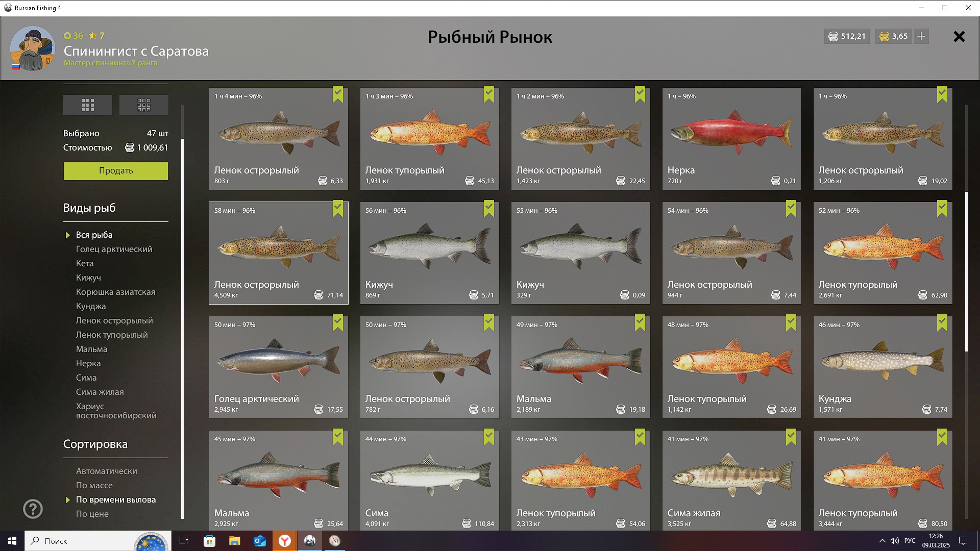The width and height of the screenshot is (980, 551).
Task: Filter by Ленок тупорылый in sidebar
Action: (112, 335)
